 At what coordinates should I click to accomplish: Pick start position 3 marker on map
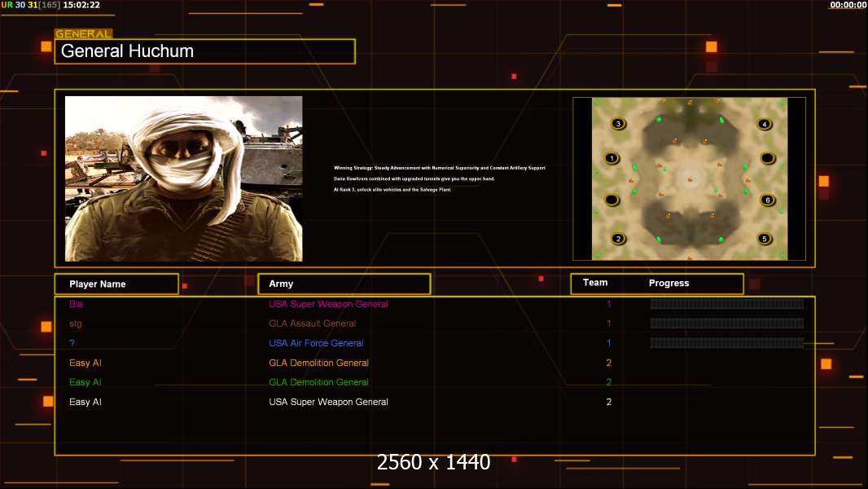(x=618, y=124)
